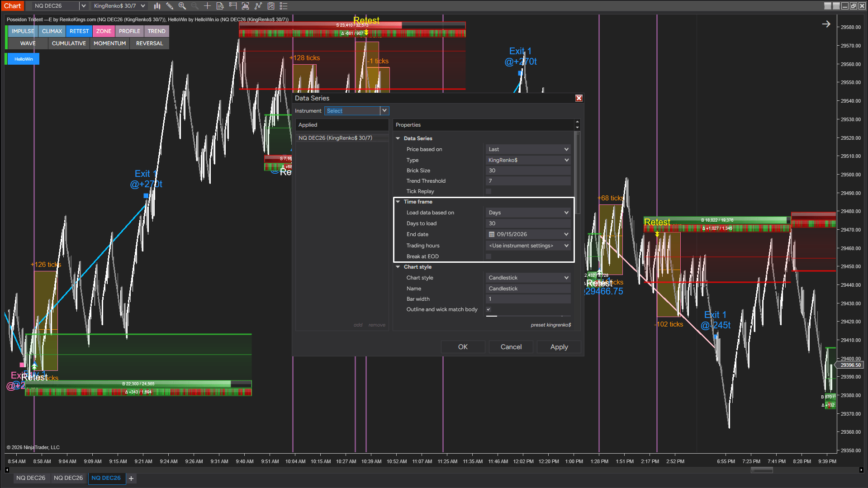Toggle Outline and wick match body checkbox
Screen dimensions: 868x488
(489, 309)
